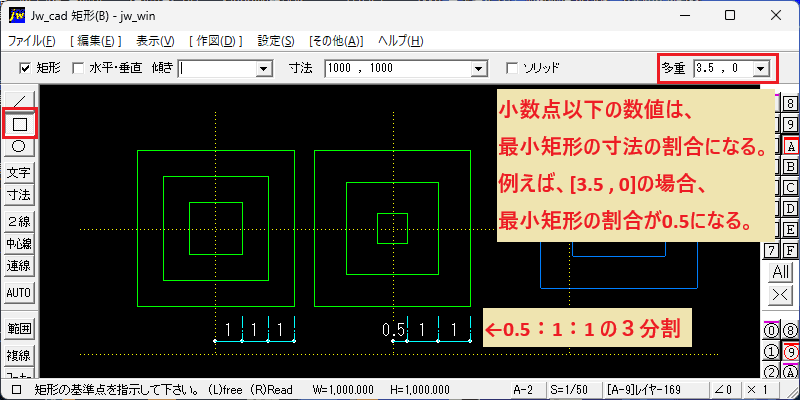Click layer 8 button
The image size is (800, 400).
pos(791,104)
